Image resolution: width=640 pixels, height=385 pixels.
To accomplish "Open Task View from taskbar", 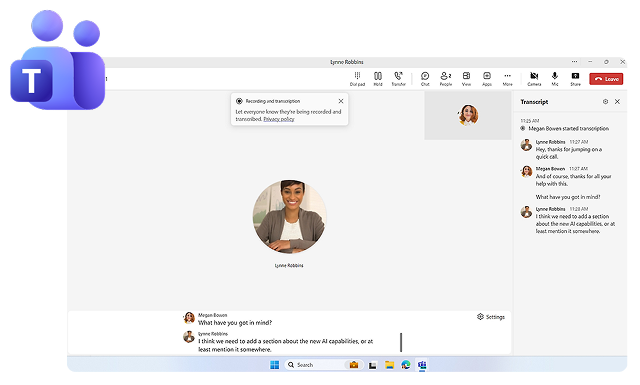I will point(372,365).
